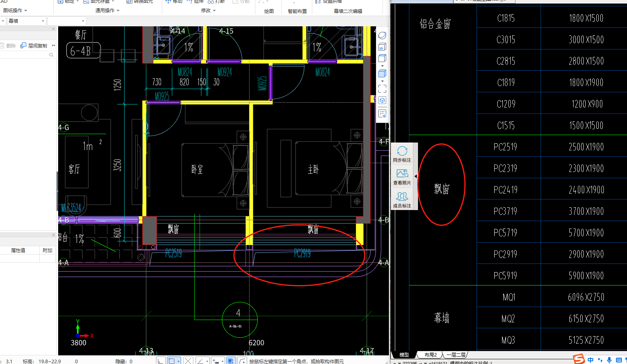Viewport: 627px width, 364px height.
Task: Expand more tools arrow beside 层间复制
Action: (x=53, y=46)
